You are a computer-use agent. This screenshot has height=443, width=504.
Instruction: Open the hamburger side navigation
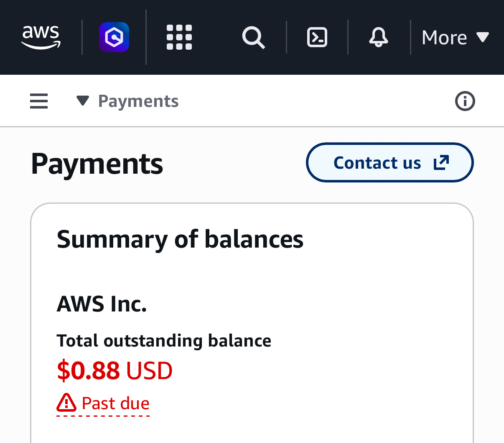click(x=39, y=101)
